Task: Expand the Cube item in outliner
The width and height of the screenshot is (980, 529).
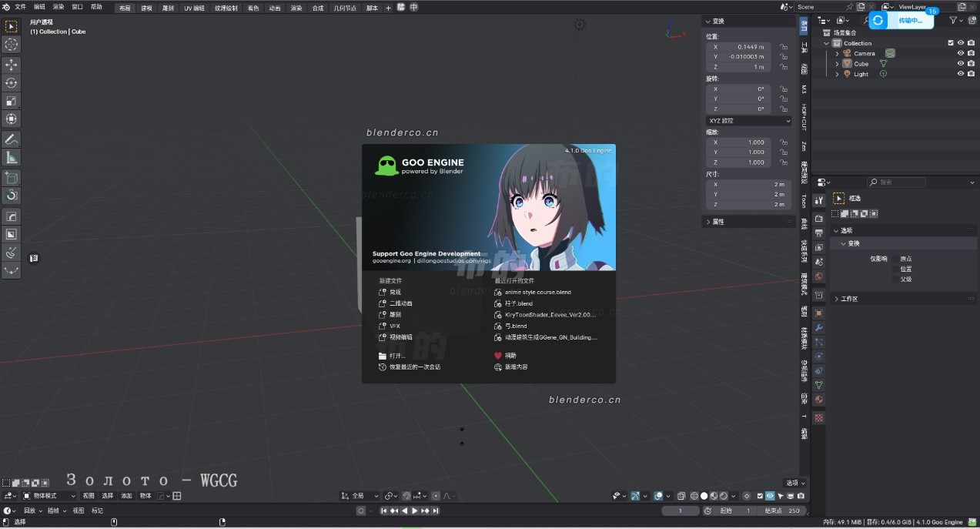Action: click(838, 63)
